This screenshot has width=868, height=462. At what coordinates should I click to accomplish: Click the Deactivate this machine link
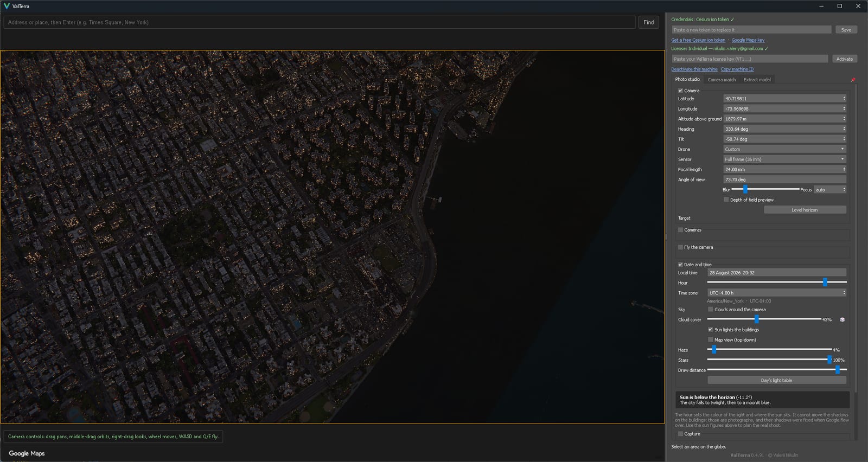pos(694,69)
